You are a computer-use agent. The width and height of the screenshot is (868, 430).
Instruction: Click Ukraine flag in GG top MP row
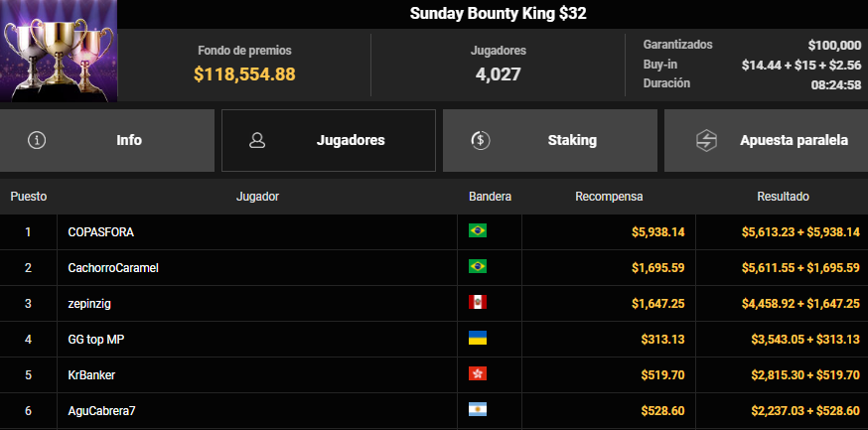[478, 339]
